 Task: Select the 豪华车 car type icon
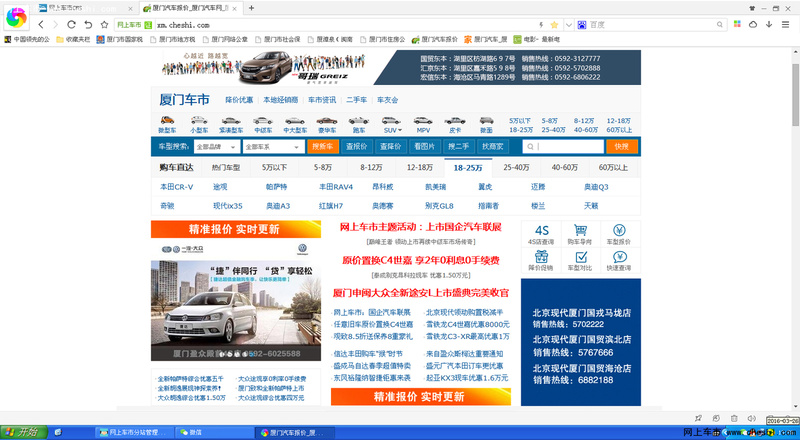point(327,121)
